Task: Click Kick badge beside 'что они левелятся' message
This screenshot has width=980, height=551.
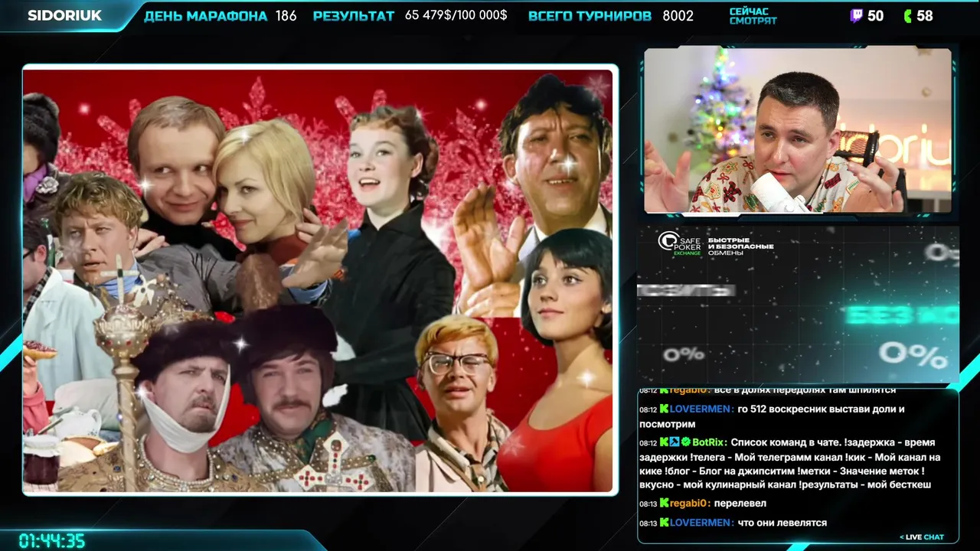Action: [x=665, y=523]
